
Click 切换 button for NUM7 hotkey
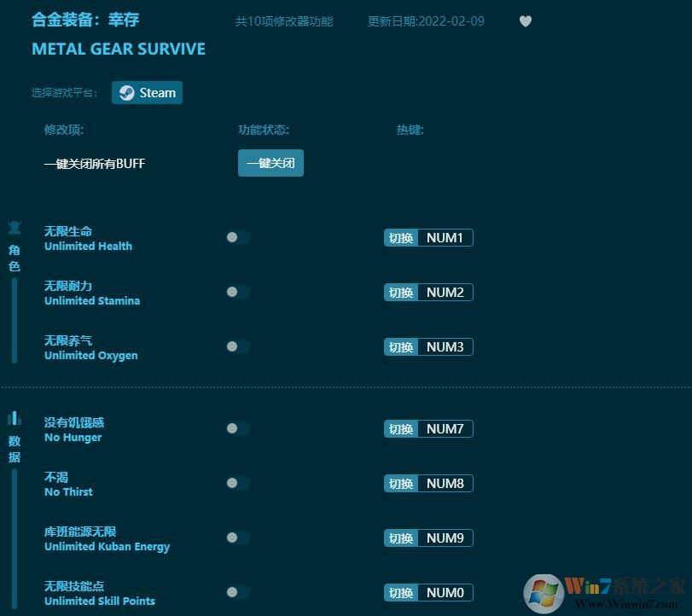[x=401, y=428]
